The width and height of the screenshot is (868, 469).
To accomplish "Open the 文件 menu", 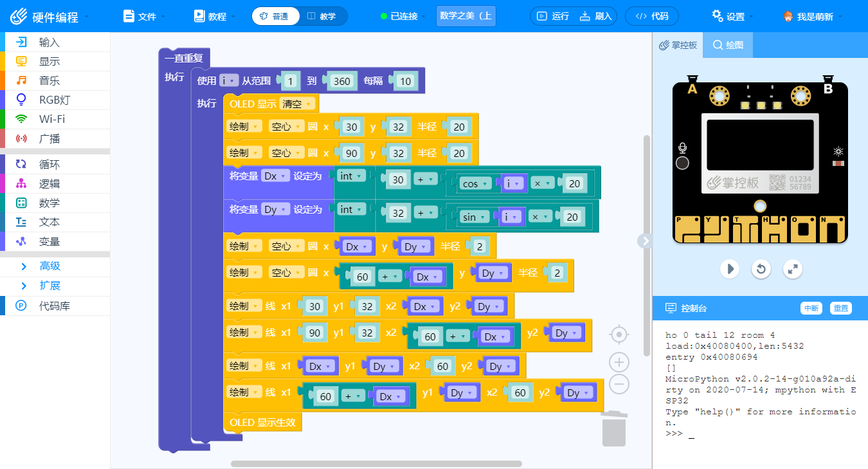I will pos(144,16).
